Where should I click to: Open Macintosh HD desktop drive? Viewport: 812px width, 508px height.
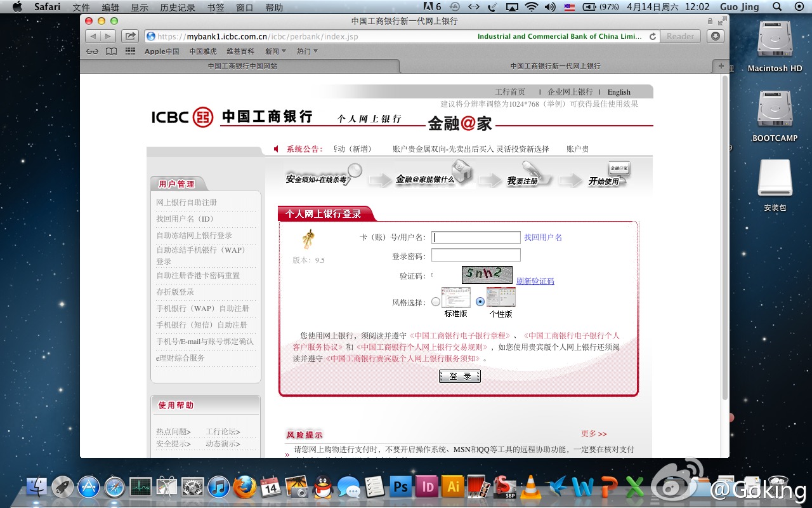coord(775,46)
